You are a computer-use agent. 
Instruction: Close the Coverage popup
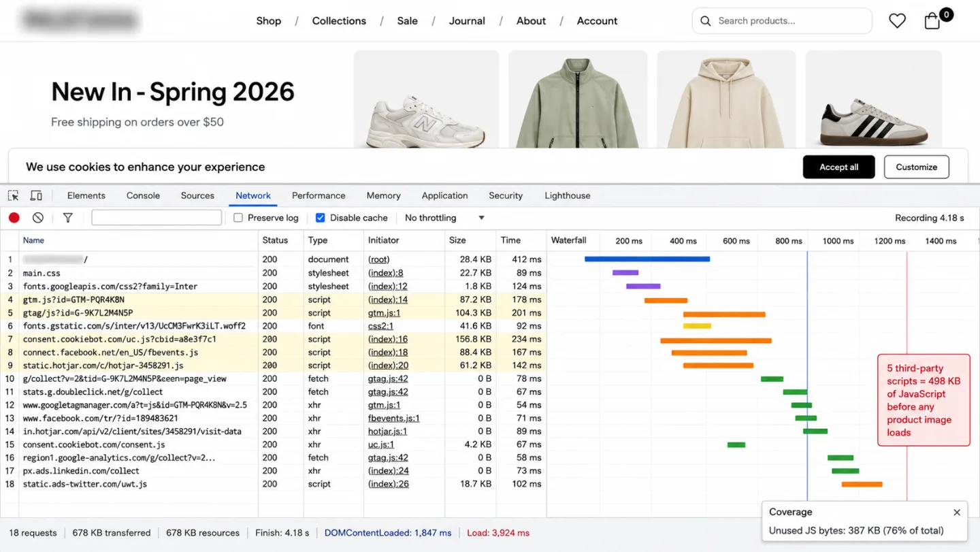tap(957, 512)
